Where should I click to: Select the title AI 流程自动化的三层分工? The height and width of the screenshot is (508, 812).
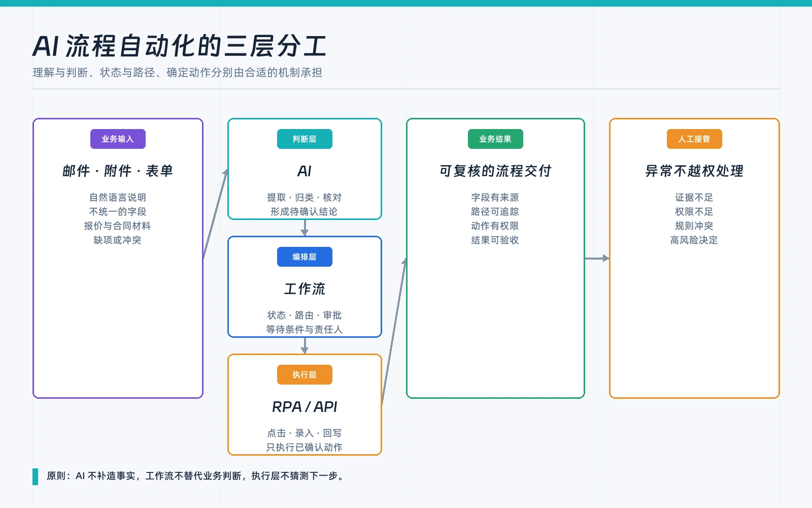point(180,46)
